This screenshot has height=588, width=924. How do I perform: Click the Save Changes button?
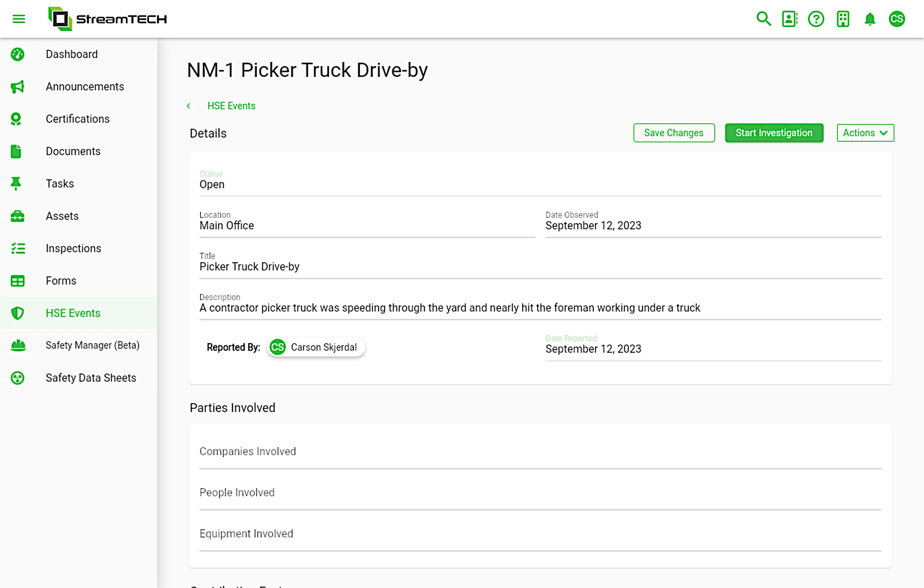674,133
